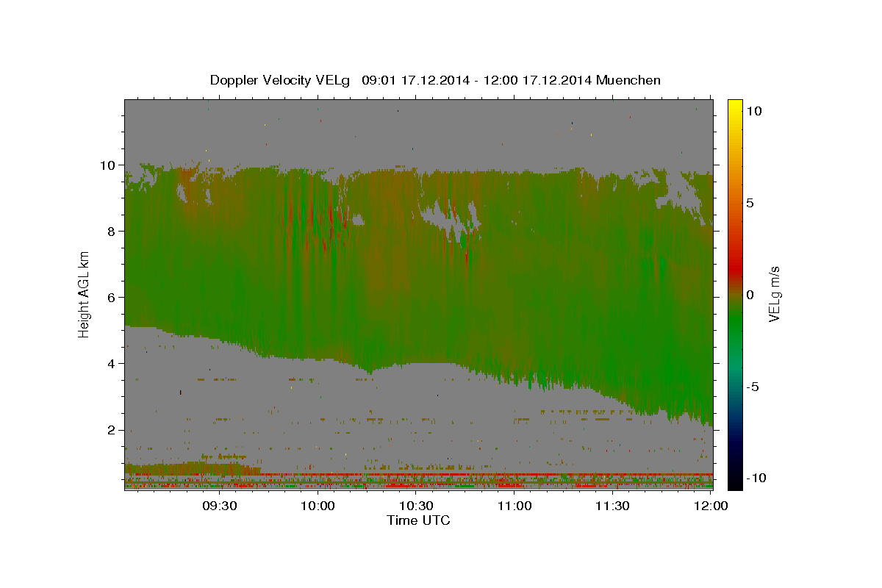Click the 10:00 time tick label
Image resolution: width=882 pixels, height=588 pixels.
318,506
